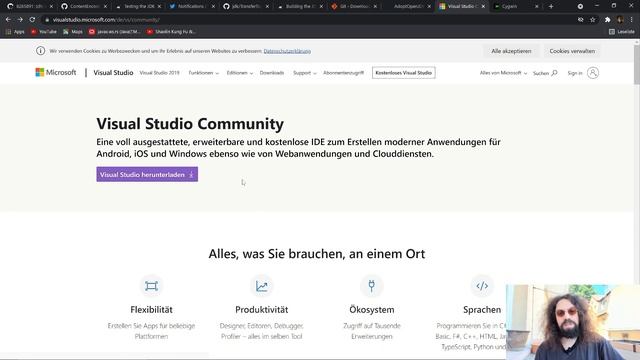
Task: Click the address bar URL field
Action: pyautogui.click(x=310, y=20)
